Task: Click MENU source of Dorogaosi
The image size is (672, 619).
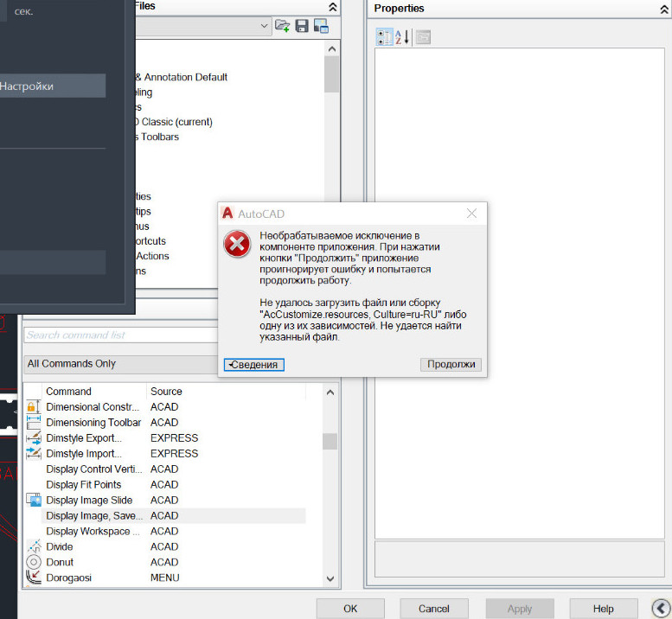Action: click(x=164, y=578)
